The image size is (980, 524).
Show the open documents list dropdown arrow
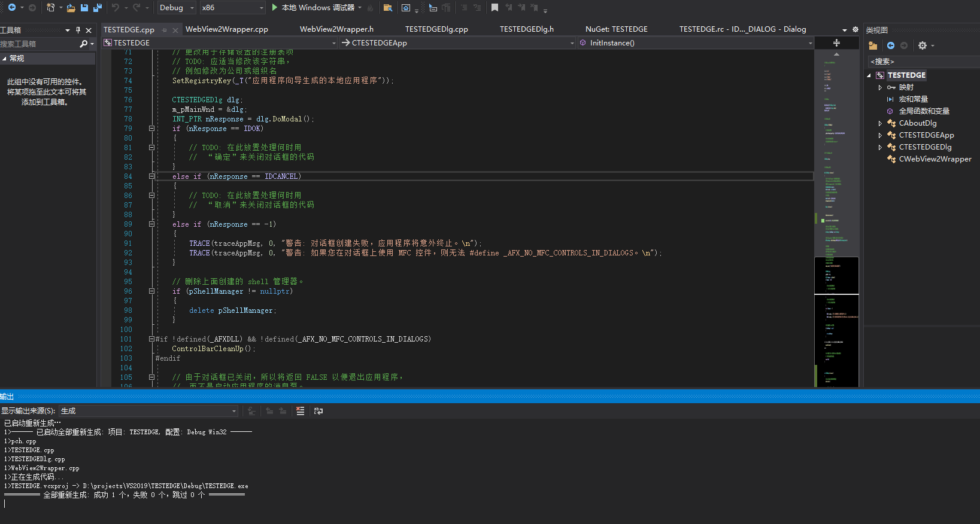(x=845, y=29)
